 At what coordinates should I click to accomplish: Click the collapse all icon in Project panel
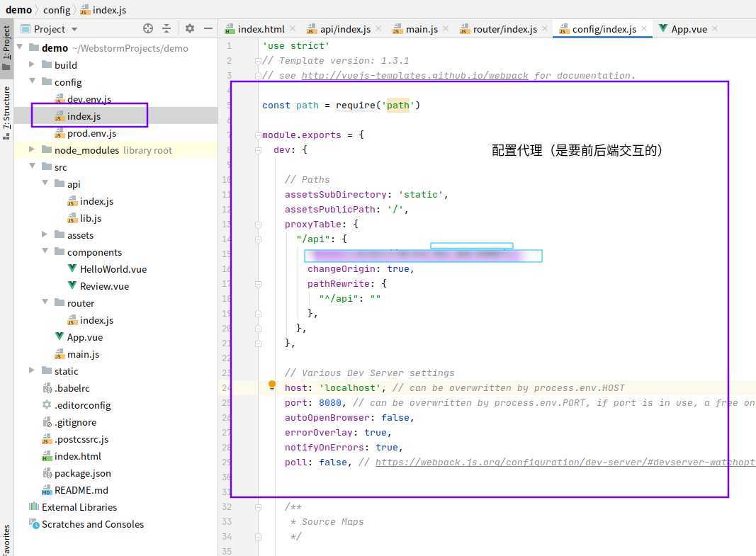[x=167, y=29]
